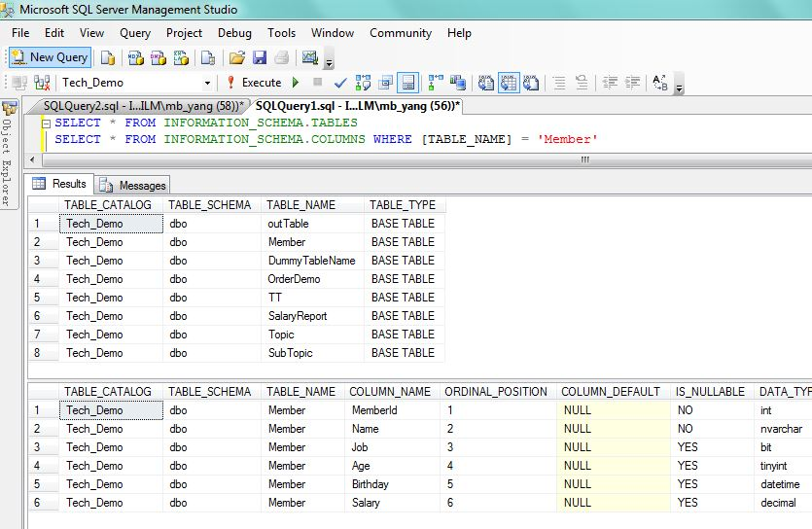Click the editor horizontal scrollbar thumb
The image size is (812, 529).
coord(585,159)
